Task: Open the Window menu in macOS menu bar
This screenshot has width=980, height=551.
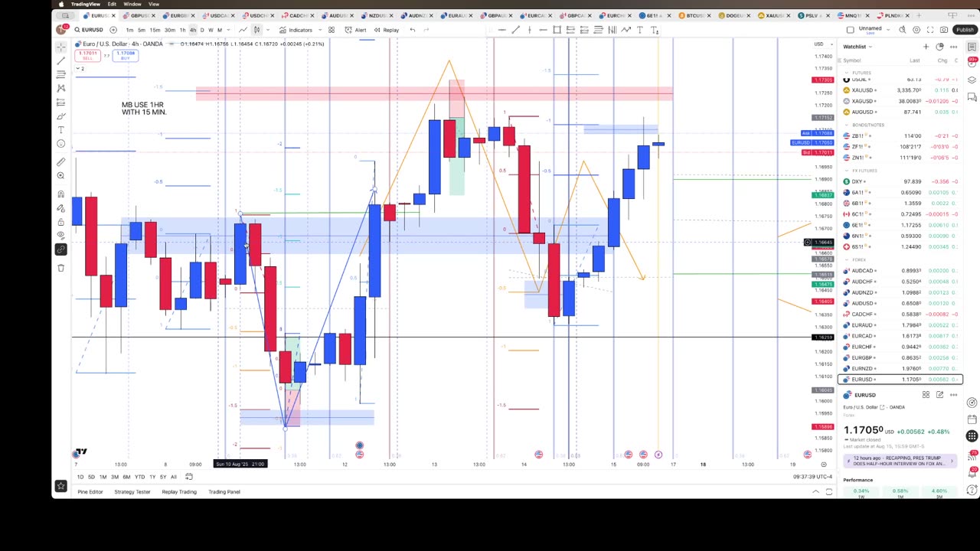Action: pos(132,4)
